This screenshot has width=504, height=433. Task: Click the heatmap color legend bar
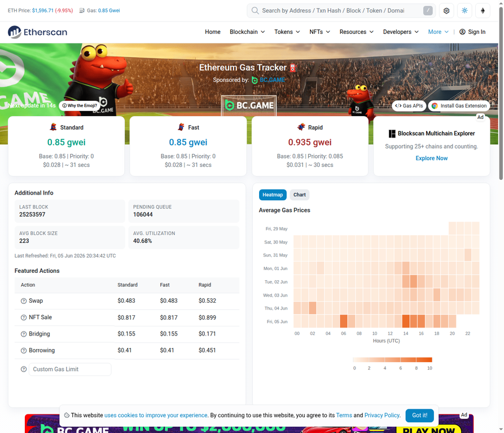tap(392, 360)
